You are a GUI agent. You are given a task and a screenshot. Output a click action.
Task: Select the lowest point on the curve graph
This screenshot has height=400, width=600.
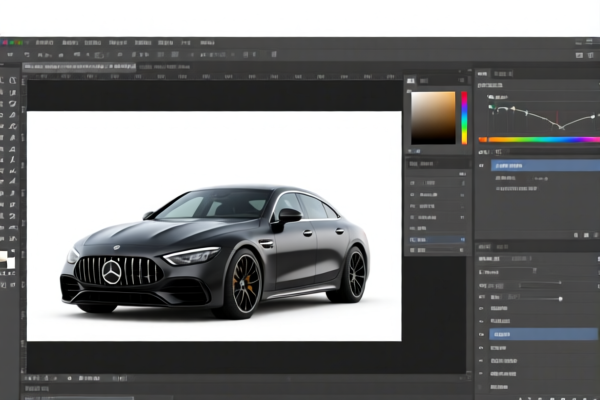pyautogui.click(x=561, y=127)
